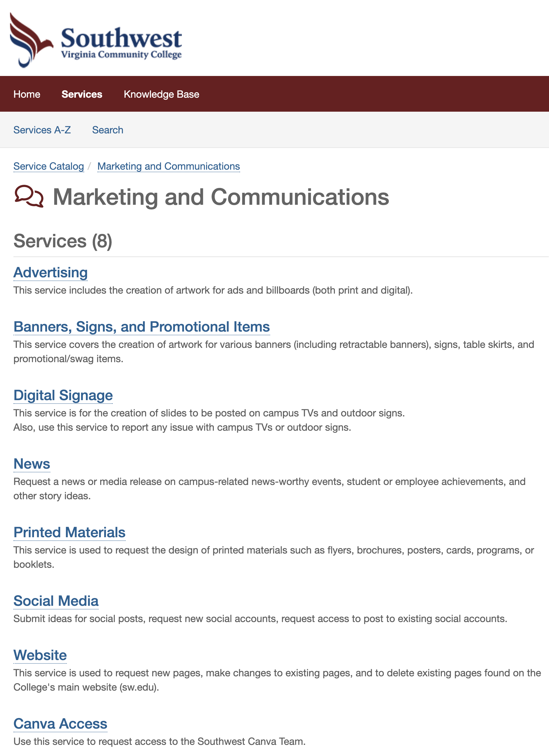Click the Southwest wordmark text in header
Screen dimensions: 549x756
click(x=121, y=38)
